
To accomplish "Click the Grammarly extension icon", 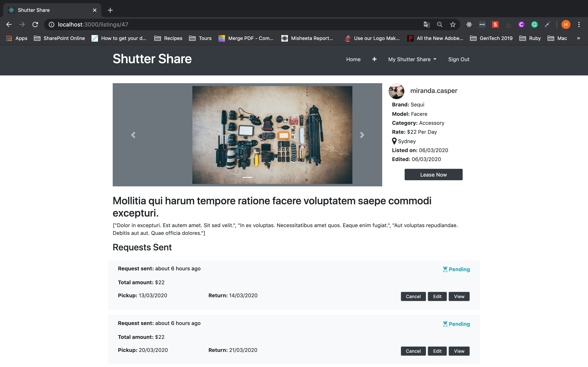I will coord(534,24).
